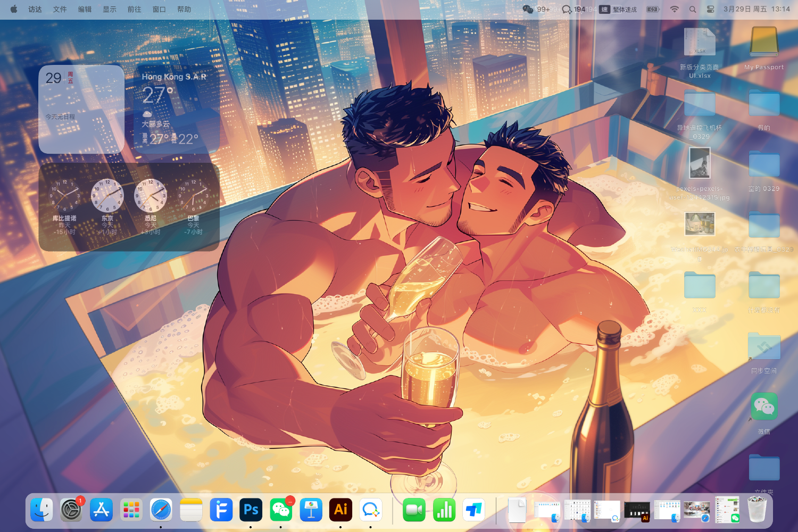The image size is (798, 532).
Task: Open the 访达 (Finder) menu
Action: click(x=35, y=10)
